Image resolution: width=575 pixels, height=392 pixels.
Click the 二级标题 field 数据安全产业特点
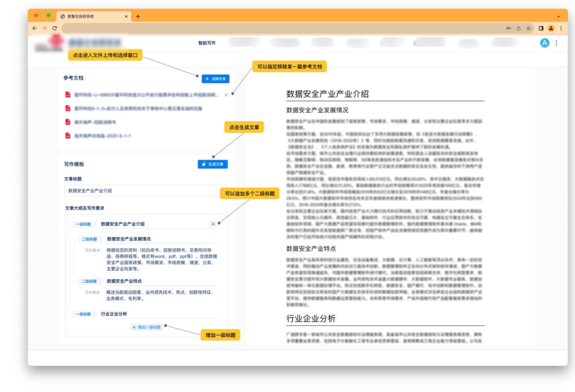(161, 281)
